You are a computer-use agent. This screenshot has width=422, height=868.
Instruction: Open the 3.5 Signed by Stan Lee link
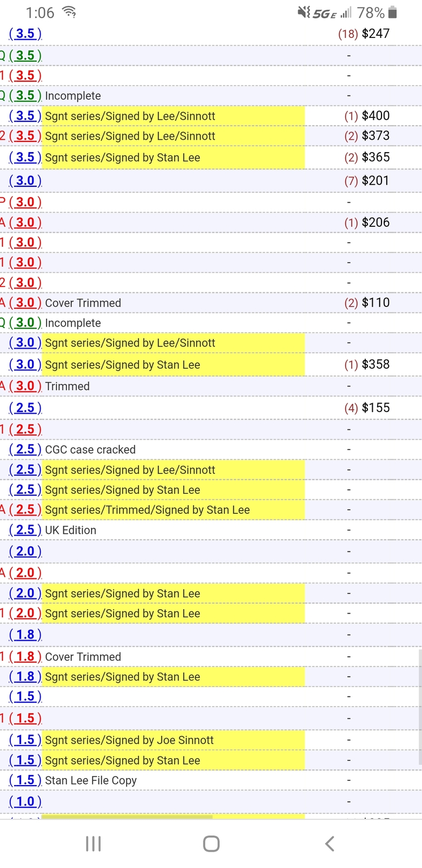(x=25, y=158)
